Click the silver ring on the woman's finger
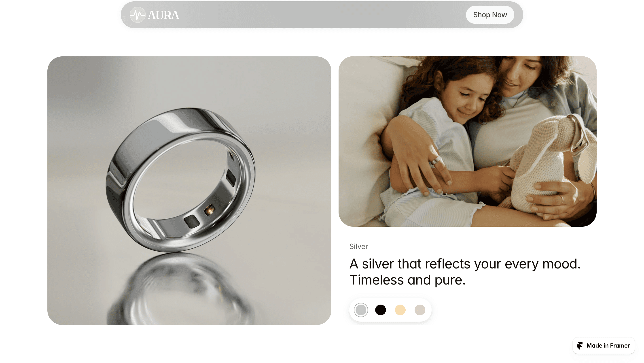Image resolution: width=644 pixels, height=363 pixels. pyautogui.click(x=436, y=160)
